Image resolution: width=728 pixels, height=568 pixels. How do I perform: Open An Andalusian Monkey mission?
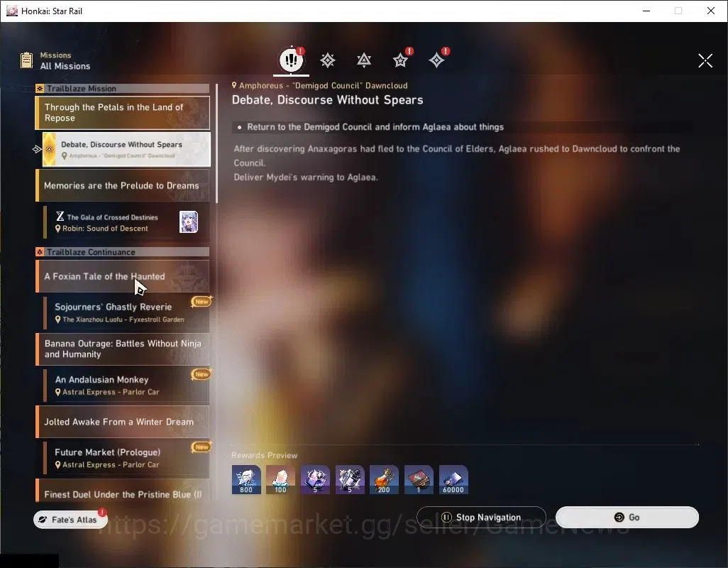click(126, 385)
